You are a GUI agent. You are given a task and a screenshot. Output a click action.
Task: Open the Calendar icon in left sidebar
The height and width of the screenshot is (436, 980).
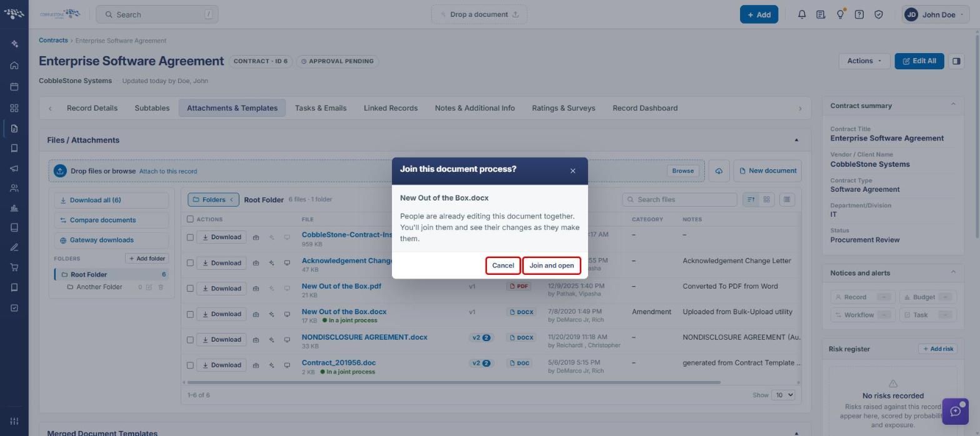(14, 87)
